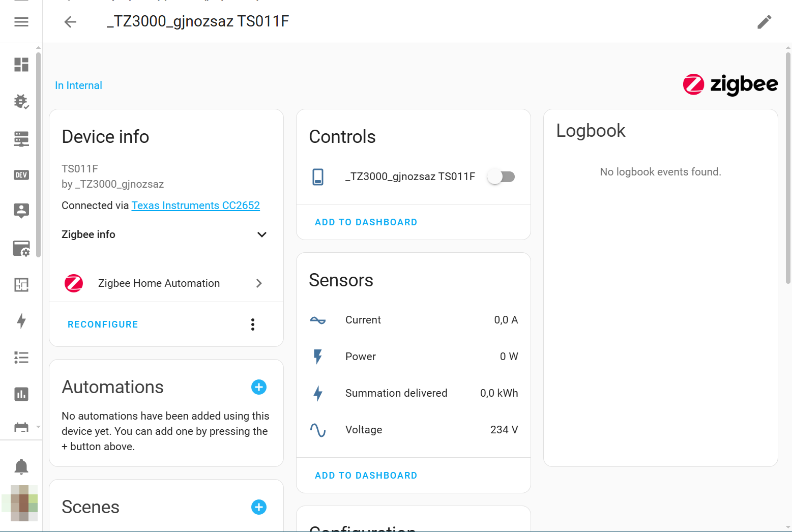Open the DEV sidebar icon
The height and width of the screenshot is (532, 792).
[21, 175]
